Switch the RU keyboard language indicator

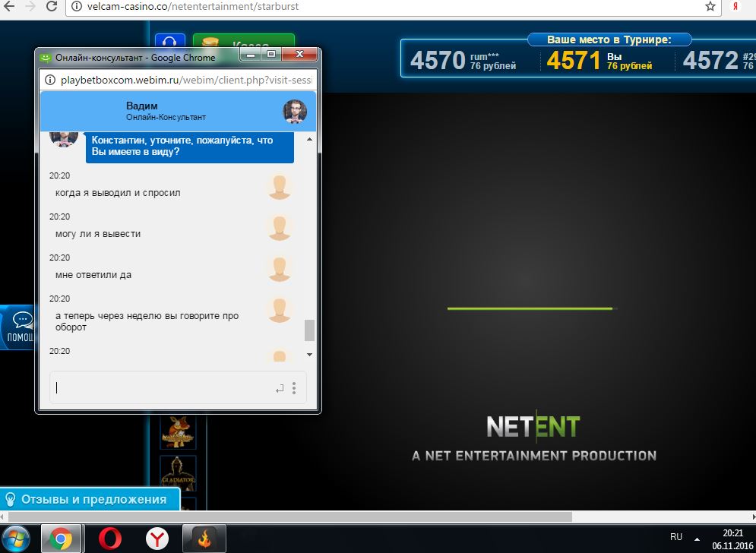pyautogui.click(x=676, y=537)
